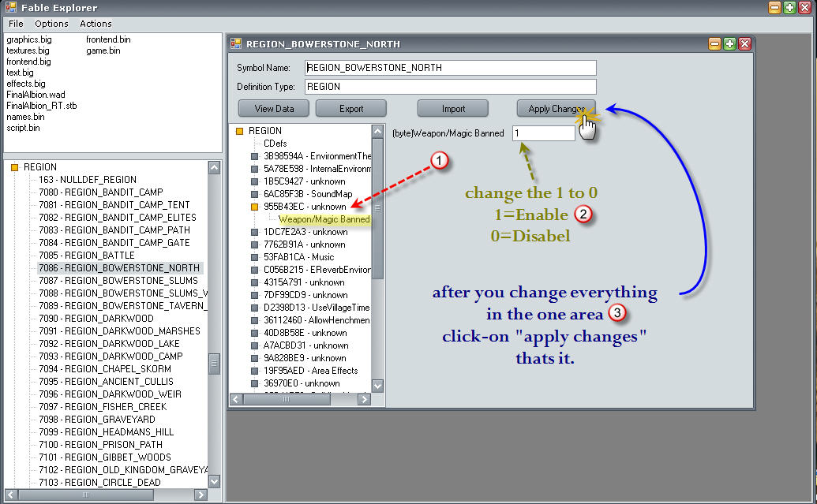Screen dimensions: 817x504
Task: Click the orange REGION icon in definition tree
Action: [x=239, y=131]
